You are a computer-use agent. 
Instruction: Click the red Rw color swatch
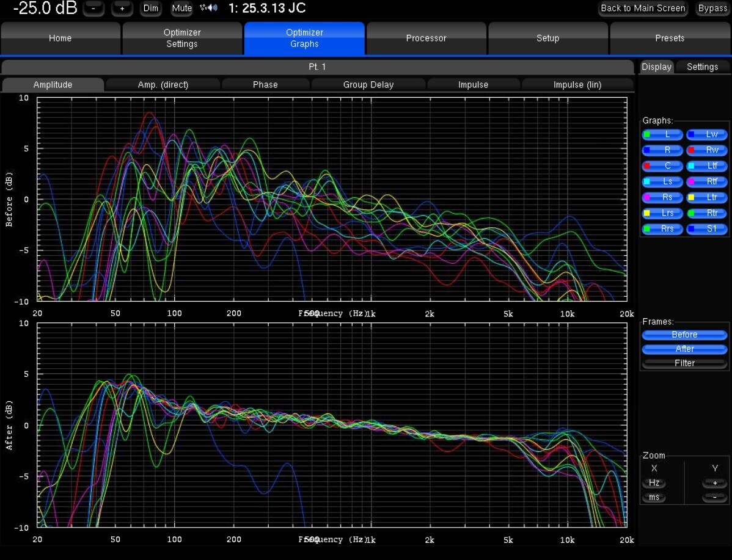691,150
